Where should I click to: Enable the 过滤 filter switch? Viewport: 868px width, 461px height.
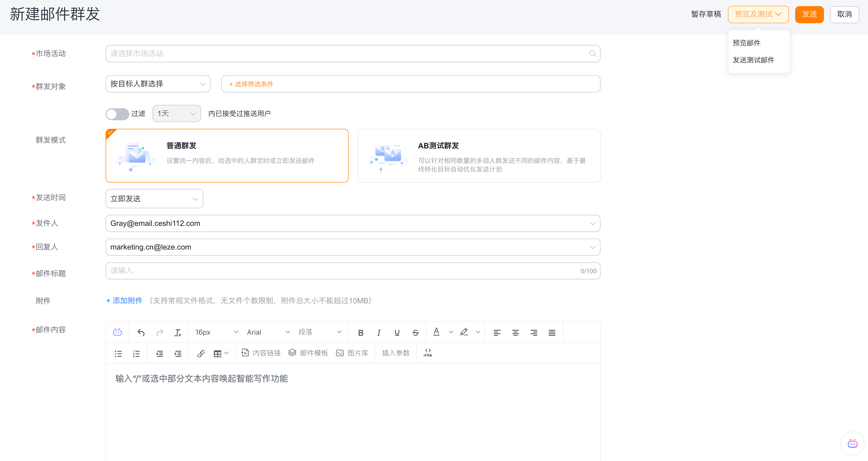(x=117, y=114)
